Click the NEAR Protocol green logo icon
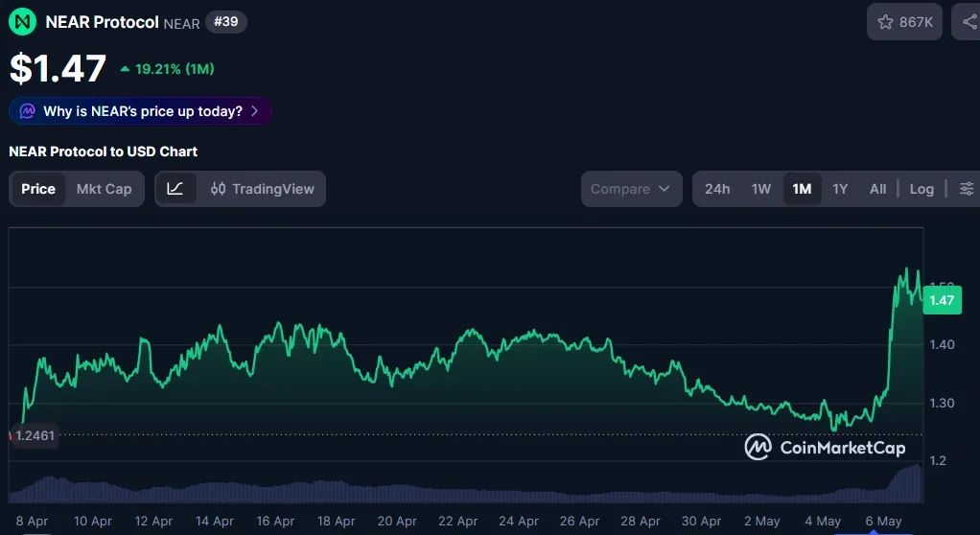 (22, 22)
